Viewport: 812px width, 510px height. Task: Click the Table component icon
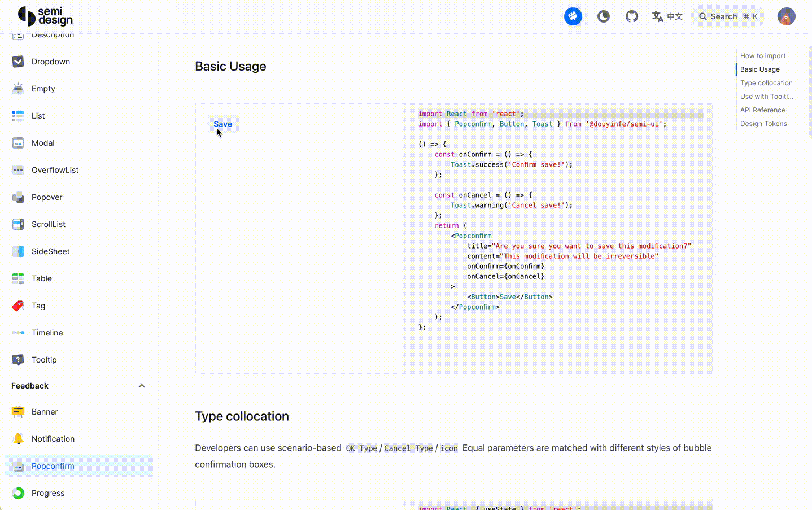[18, 278]
